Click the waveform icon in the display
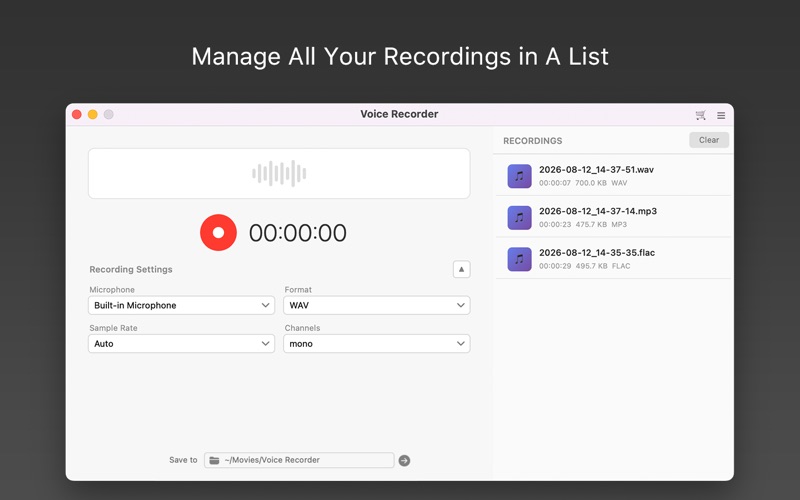The height and width of the screenshot is (500, 800). tap(279, 173)
